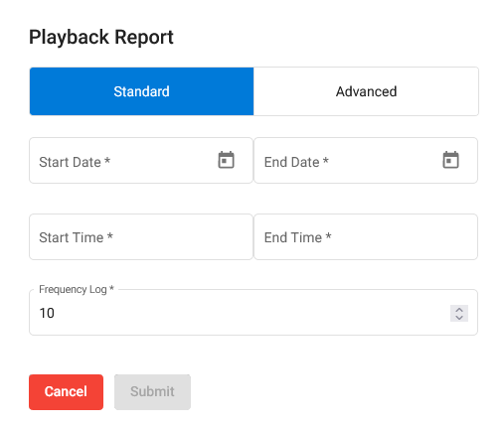This screenshot has height=428, width=504.
Task: Open the End Date calendar picker icon
Action: [450, 160]
